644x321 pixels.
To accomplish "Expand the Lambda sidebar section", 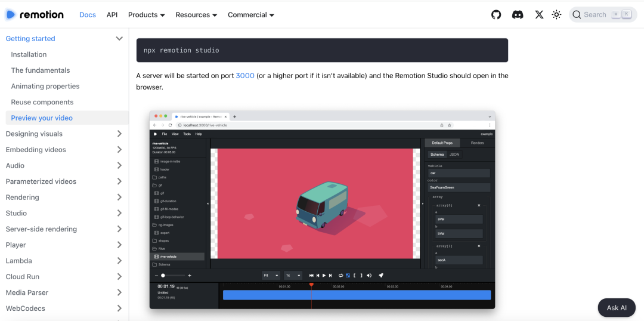I will [x=119, y=261].
